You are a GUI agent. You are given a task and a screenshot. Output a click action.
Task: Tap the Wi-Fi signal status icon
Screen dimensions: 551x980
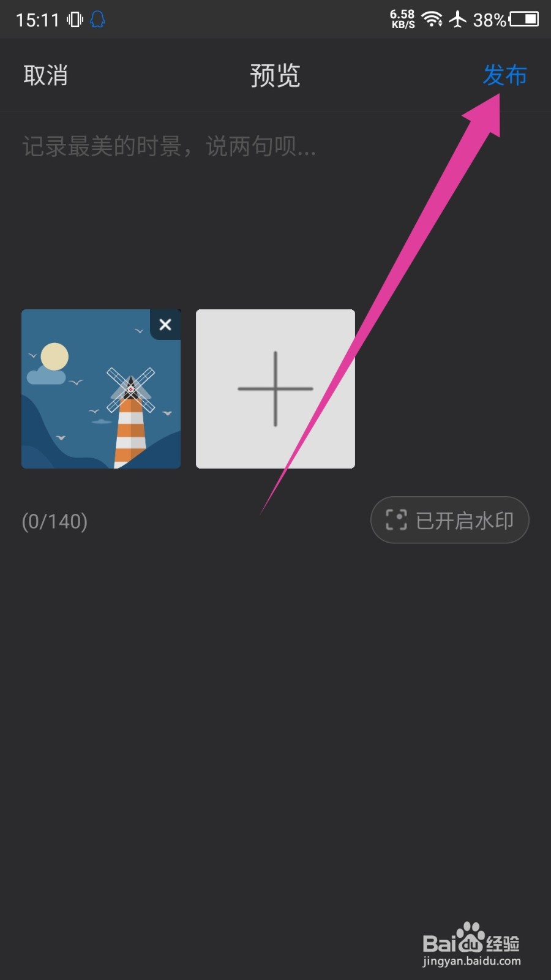coord(432,19)
